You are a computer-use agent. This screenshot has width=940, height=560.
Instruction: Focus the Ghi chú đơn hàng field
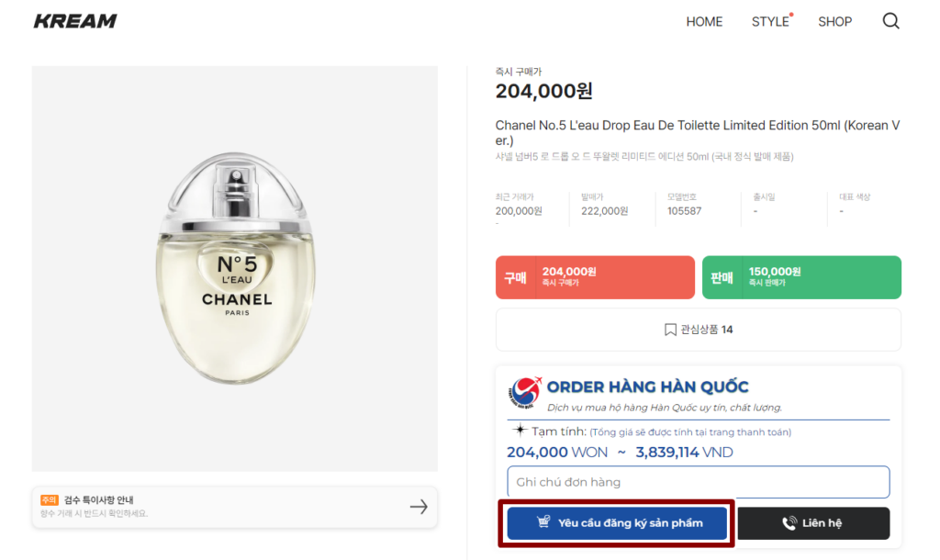698,482
